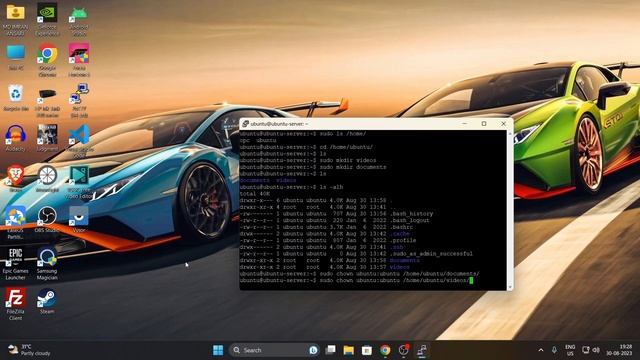640x360 pixels.
Task: Open the ENG US language switcher
Action: 570,350
